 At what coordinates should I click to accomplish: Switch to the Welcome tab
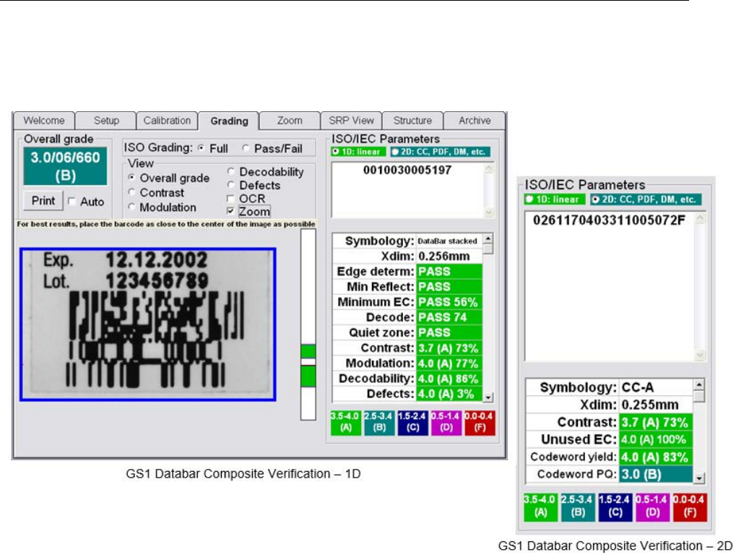click(43, 121)
